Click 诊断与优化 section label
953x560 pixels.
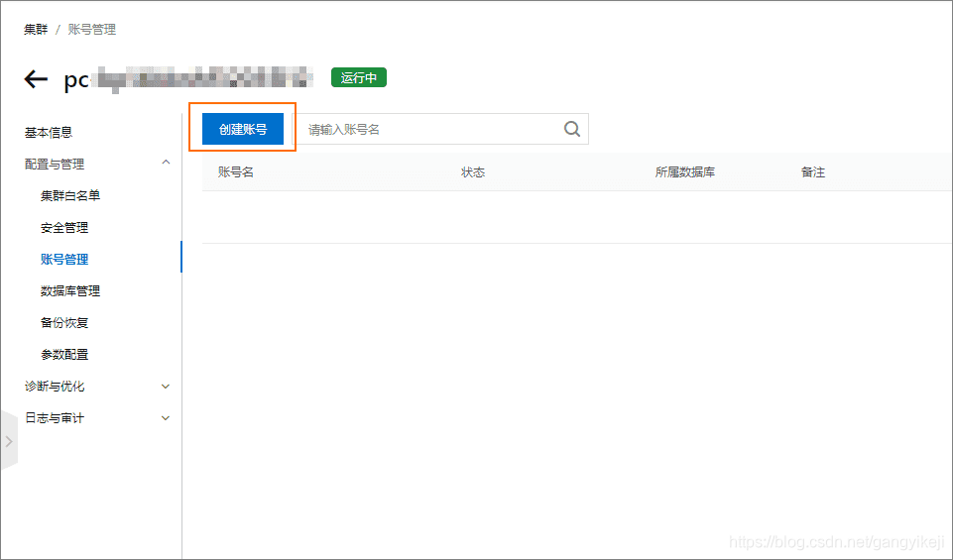55,387
